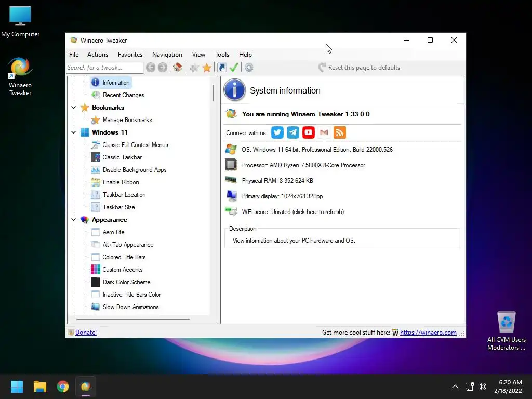This screenshot has height=399, width=532.
Task: Select Alt+Tab Appearance tweak
Action: (x=128, y=245)
